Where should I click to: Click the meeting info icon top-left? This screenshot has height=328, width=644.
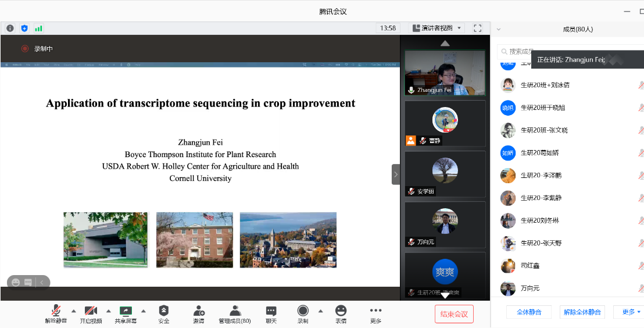pos(10,28)
